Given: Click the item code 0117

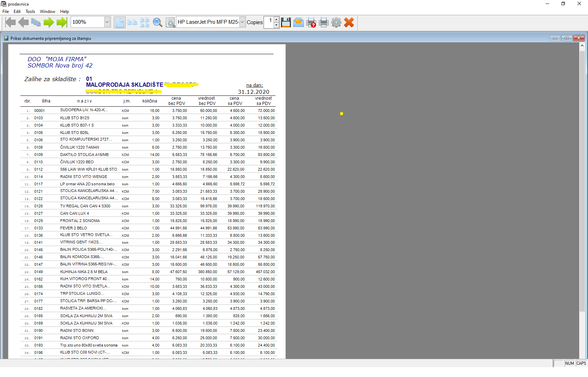Looking at the screenshot, I should pyautogui.click(x=38, y=184).
